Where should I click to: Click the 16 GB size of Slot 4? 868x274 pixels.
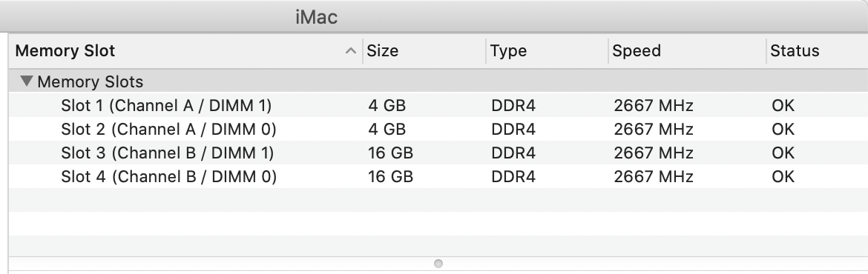(x=390, y=176)
